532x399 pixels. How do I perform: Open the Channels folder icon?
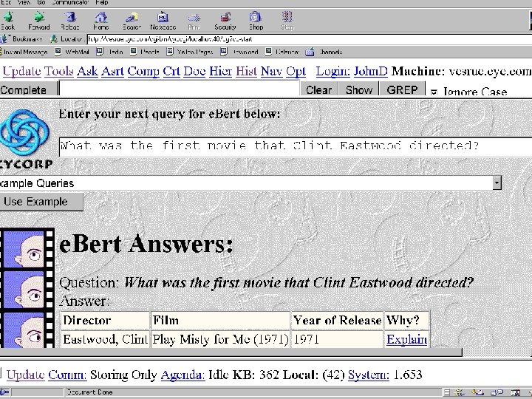point(310,52)
